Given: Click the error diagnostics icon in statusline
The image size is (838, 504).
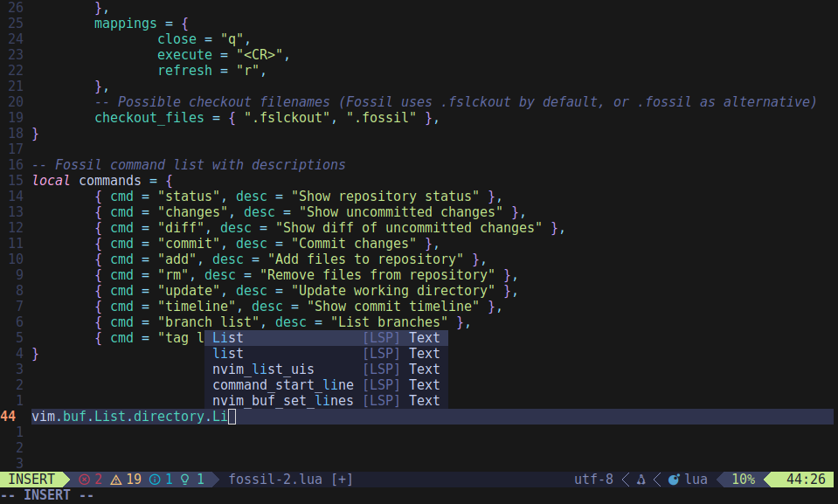Looking at the screenshot, I should pyautogui.click(x=84, y=480).
